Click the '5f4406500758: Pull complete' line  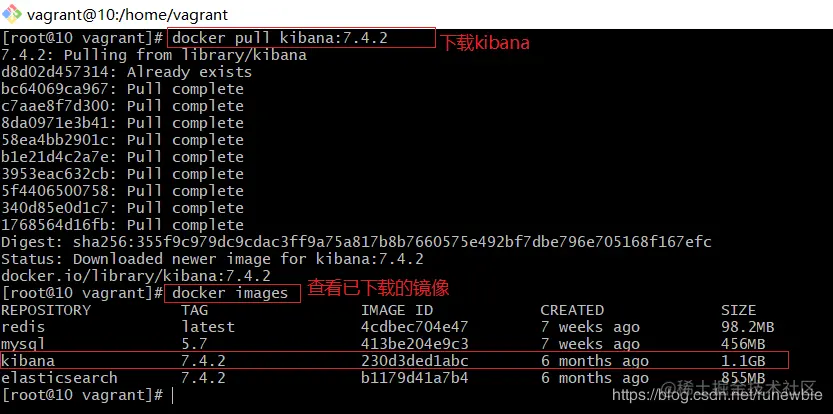[x=122, y=191]
